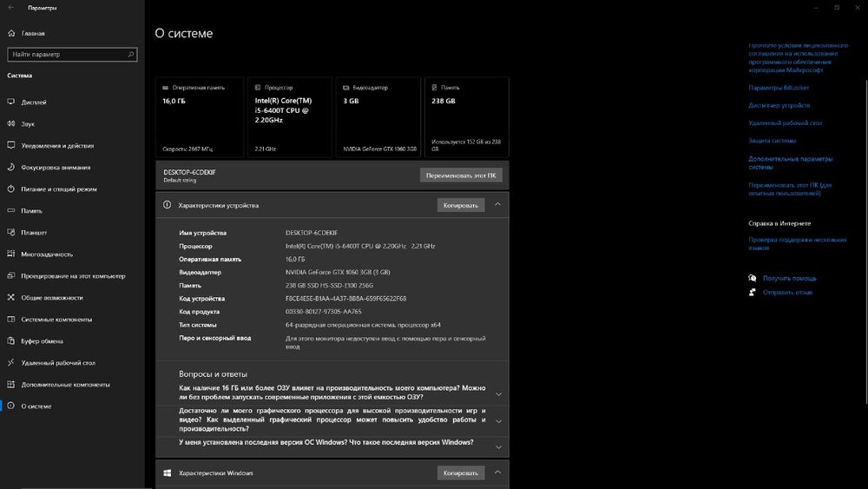Open Переименовать этот ПК advanced users link

[x=790, y=189]
